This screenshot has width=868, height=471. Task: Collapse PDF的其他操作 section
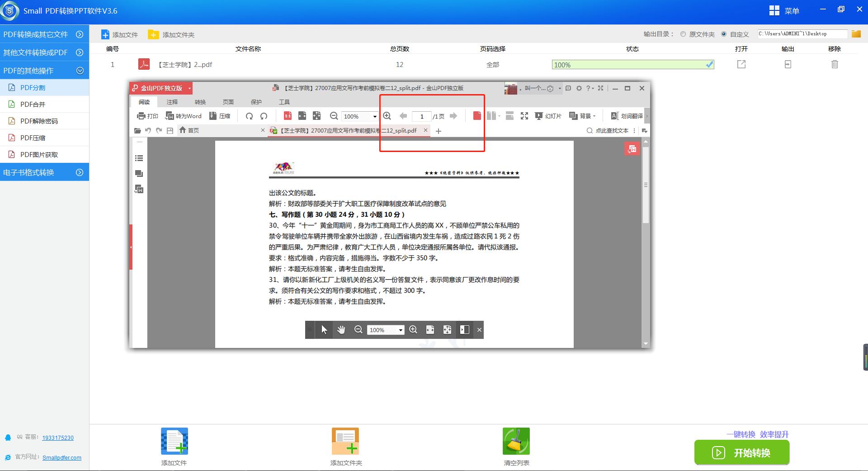pyautogui.click(x=44, y=71)
